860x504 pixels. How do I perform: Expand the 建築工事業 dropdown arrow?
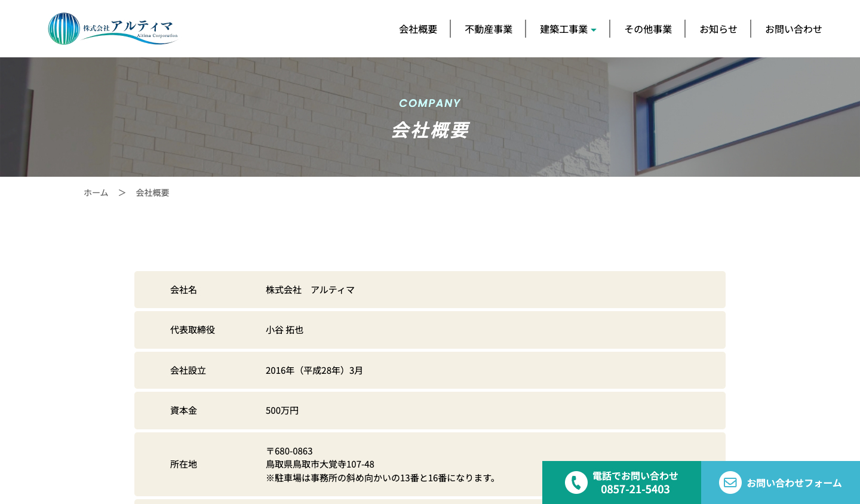pyautogui.click(x=594, y=30)
